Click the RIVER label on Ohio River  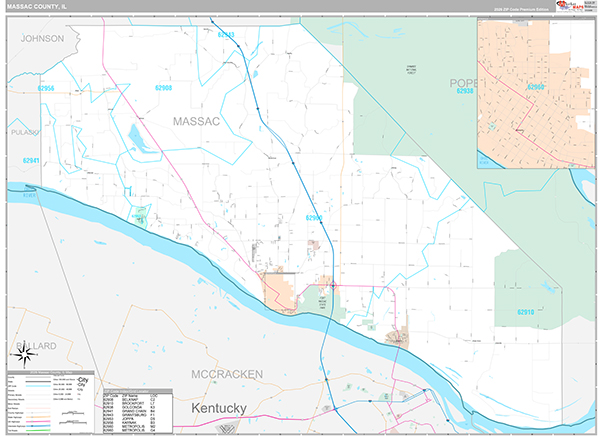pos(29,195)
